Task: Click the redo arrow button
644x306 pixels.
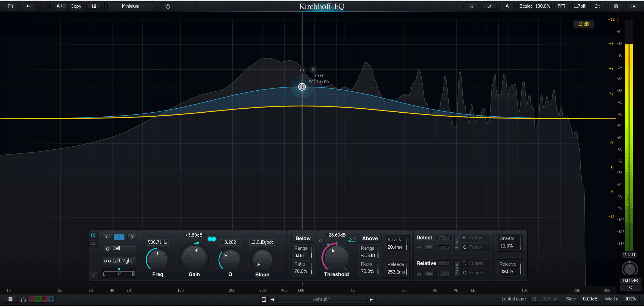Action: (x=43, y=6)
